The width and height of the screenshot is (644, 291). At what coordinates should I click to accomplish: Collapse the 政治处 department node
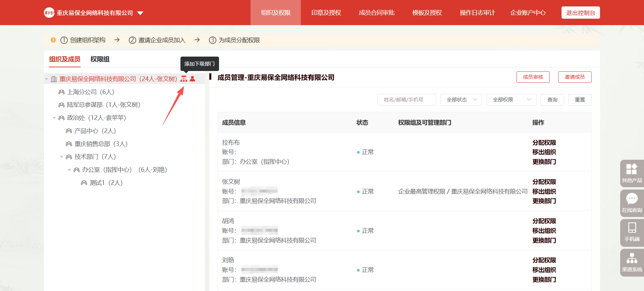click(x=54, y=118)
